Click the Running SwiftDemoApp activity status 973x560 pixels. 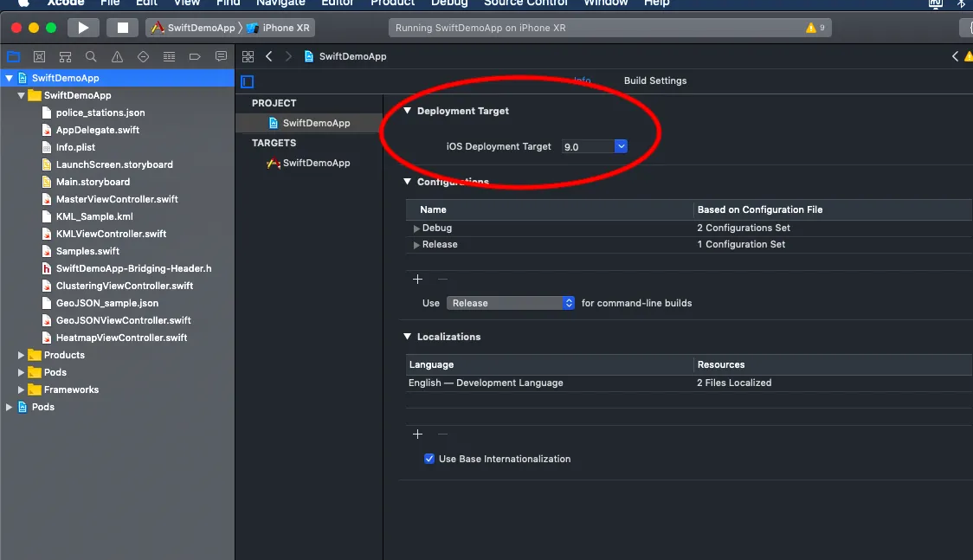[x=480, y=28]
